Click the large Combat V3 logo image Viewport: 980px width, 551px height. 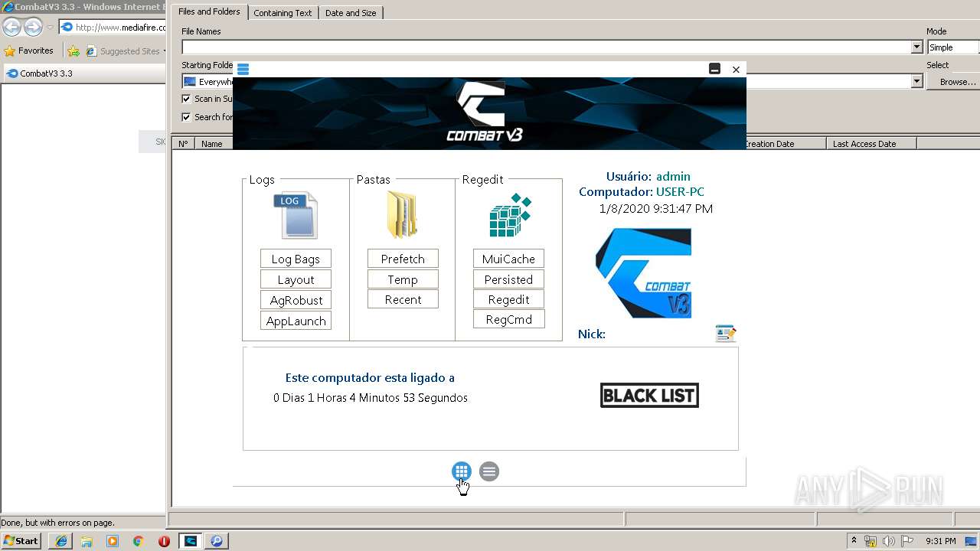(643, 273)
